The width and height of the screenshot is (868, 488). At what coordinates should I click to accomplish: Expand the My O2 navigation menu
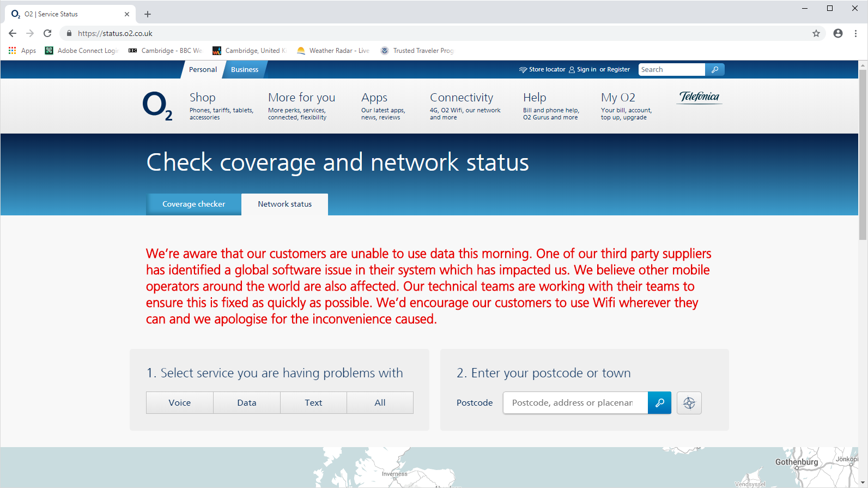pyautogui.click(x=618, y=98)
